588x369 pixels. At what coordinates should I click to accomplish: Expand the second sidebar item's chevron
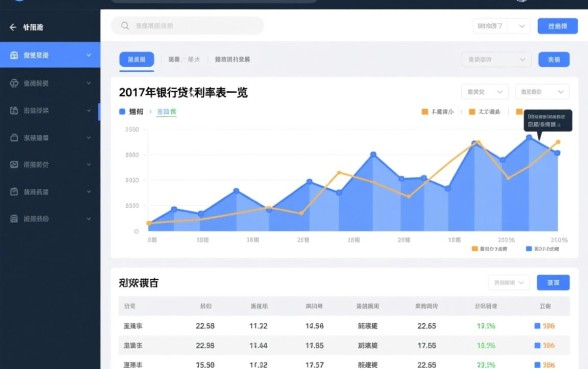pyautogui.click(x=88, y=83)
